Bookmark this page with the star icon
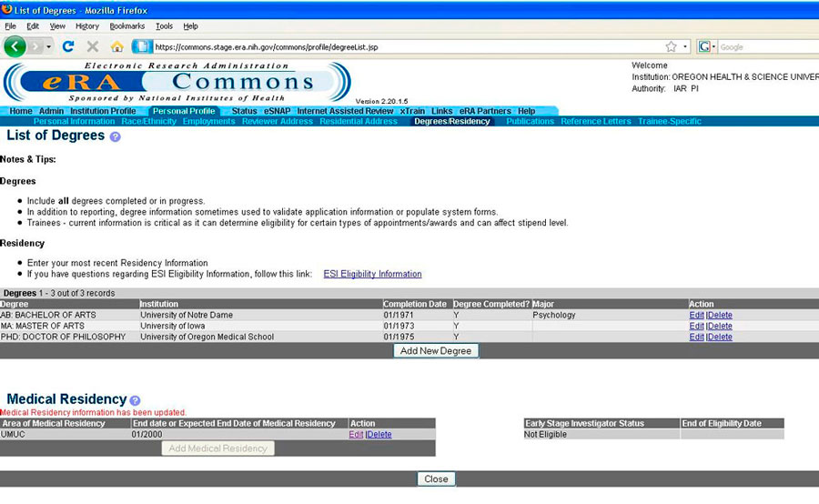Image resolution: width=819 pixels, height=504 pixels. pos(672,47)
